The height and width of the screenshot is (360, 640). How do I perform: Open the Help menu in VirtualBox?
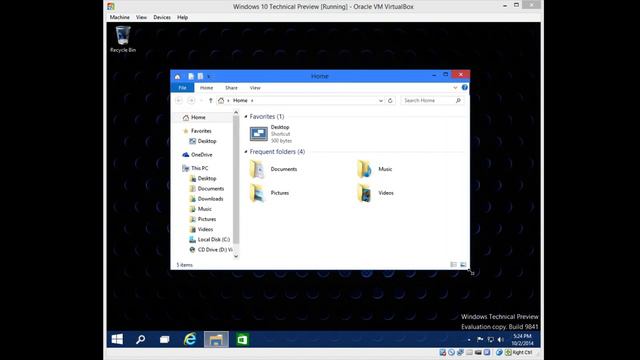click(182, 17)
